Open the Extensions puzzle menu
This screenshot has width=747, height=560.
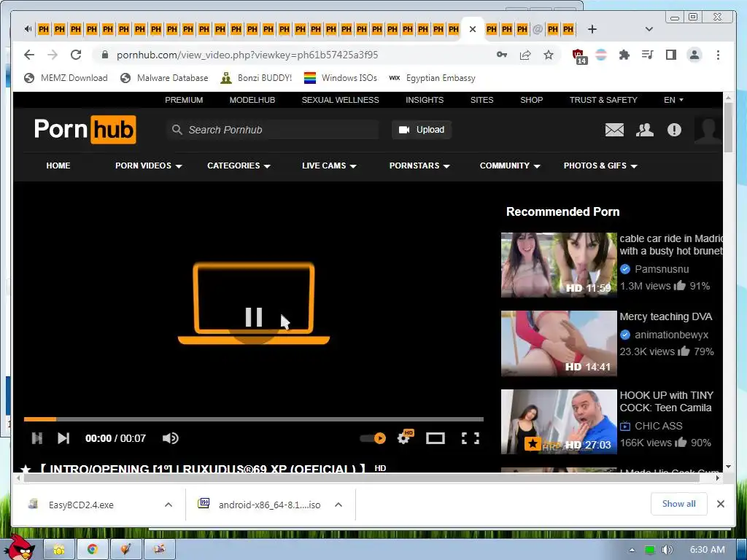pyautogui.click(x=624, y=55)
